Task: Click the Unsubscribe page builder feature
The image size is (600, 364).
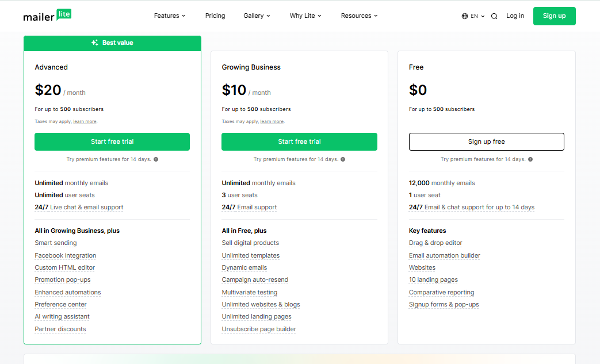Action: (x=259, y=329)
